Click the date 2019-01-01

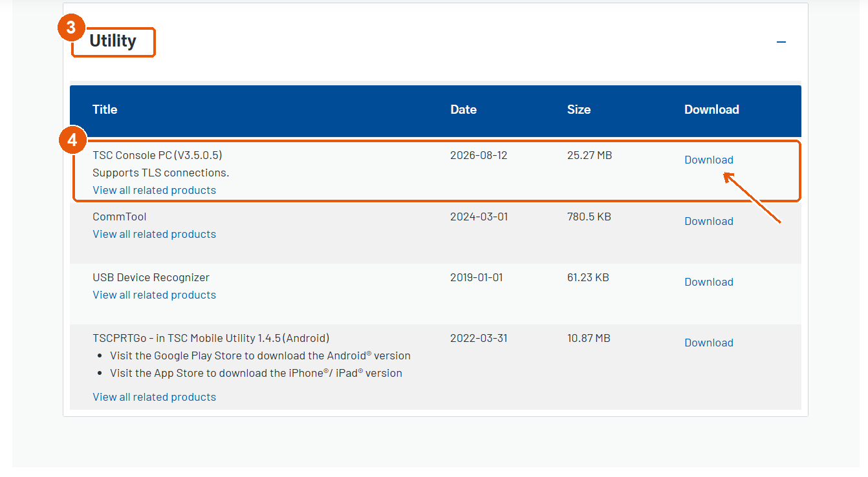[x=477, y=277]
